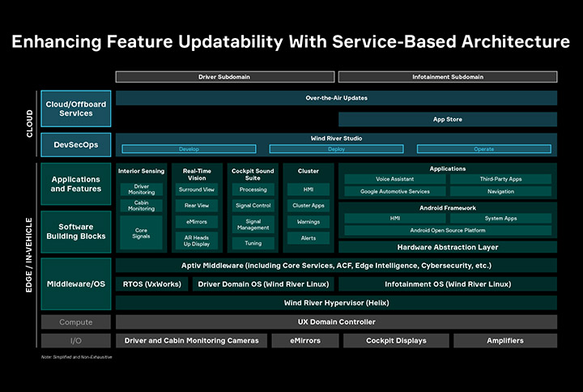The width and height of the screenshot is (583, 392).
Task: Click the Applications and Features block
Action: (76, 184)
